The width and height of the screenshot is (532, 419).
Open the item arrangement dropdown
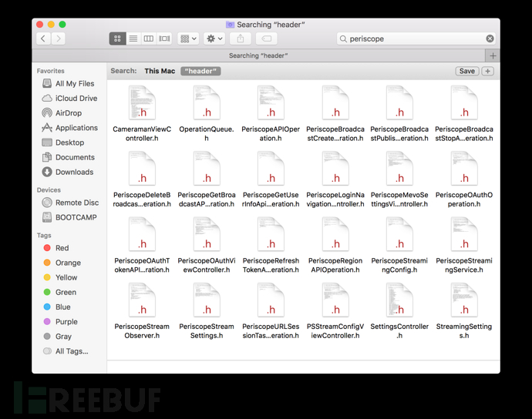188,39
